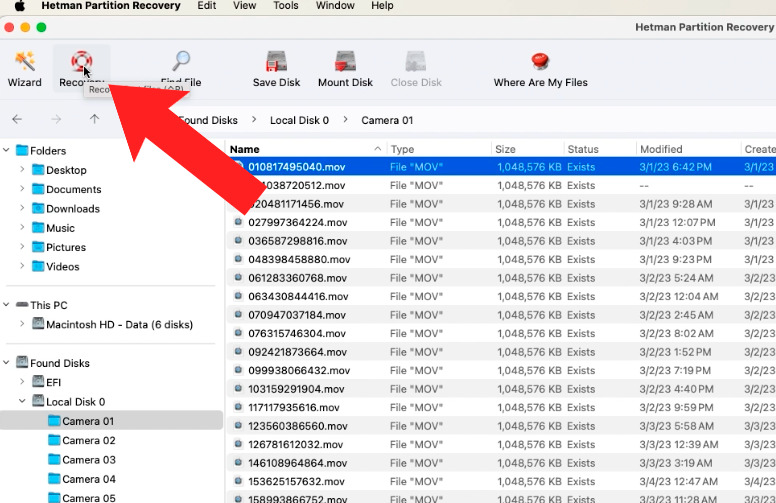Open the Tools menu

[286, 6]
